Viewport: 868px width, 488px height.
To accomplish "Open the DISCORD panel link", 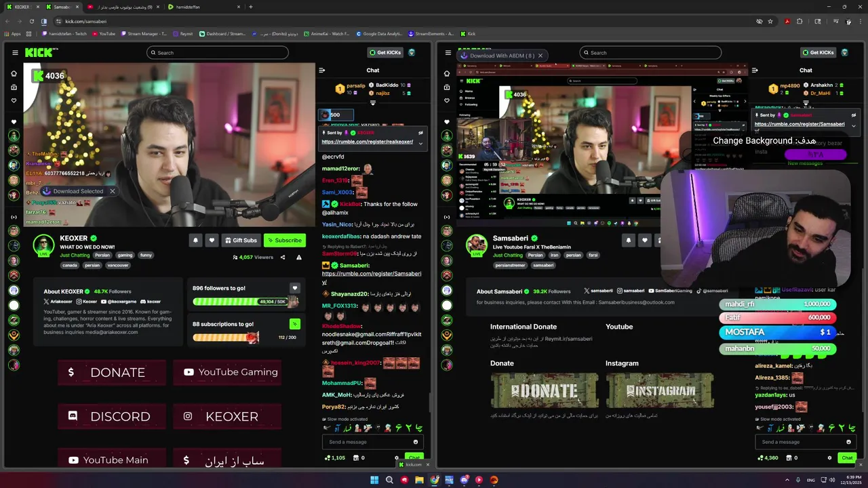I will pos(112,416).
